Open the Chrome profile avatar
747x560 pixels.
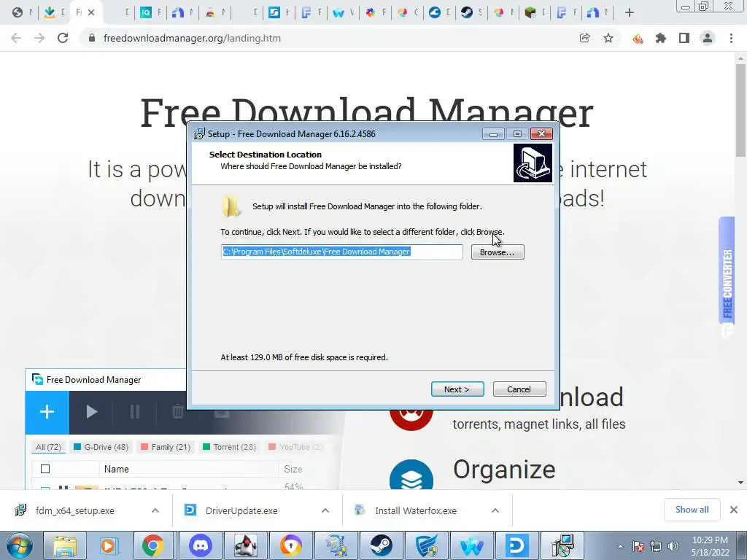pyautogui.click(x=708, y=38)
